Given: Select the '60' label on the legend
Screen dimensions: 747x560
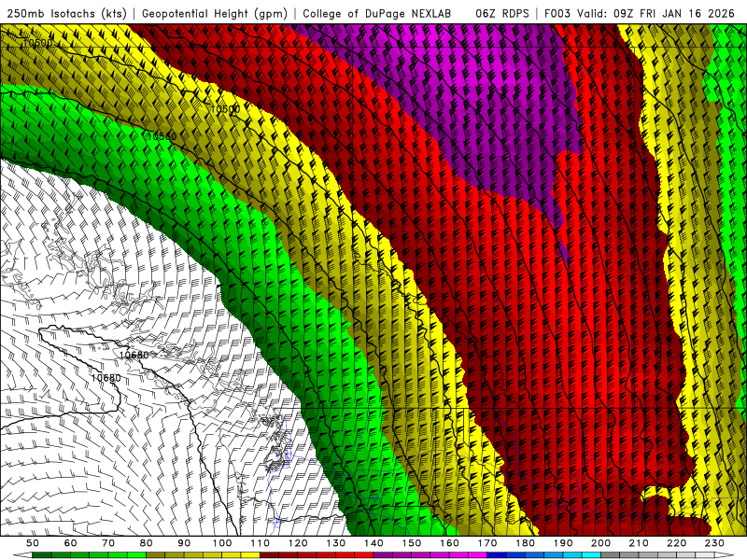Looking at the screenshot, I should coord(70,543).
